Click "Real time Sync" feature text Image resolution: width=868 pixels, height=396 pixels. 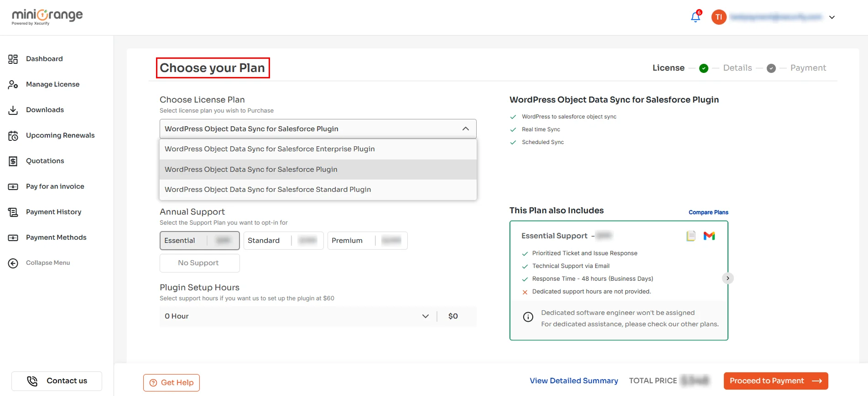(541, 129)
